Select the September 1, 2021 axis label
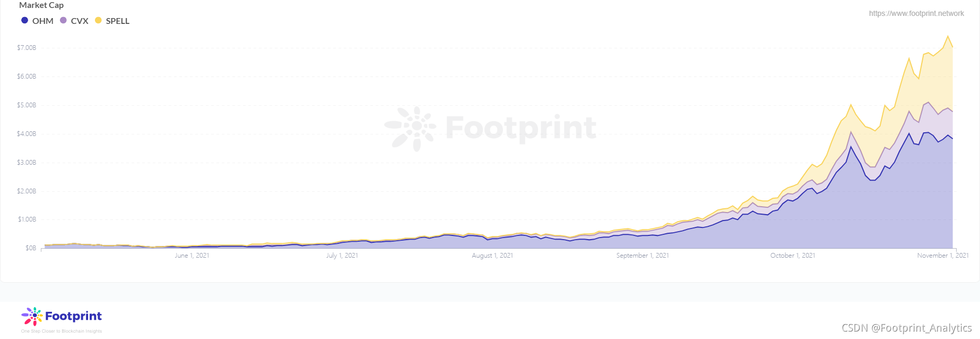Image resolution: width=980 pixels, height=339 pixels. [643, 256]
